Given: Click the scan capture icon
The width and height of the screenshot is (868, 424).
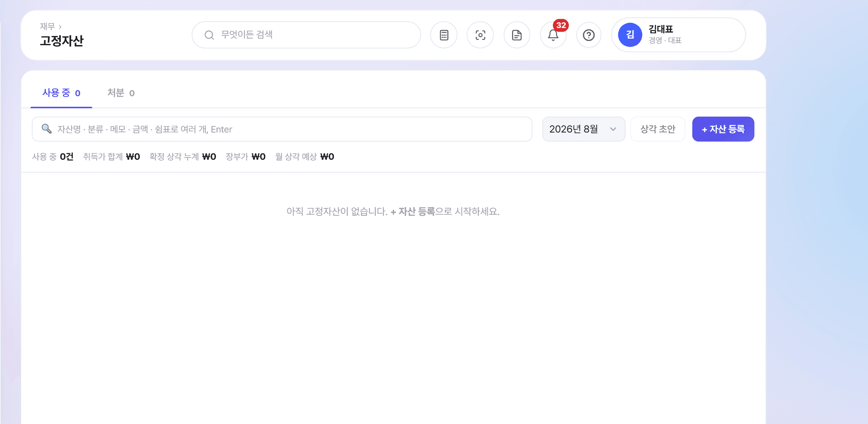Looking at the screenshot, I should (x=480, y=35).
